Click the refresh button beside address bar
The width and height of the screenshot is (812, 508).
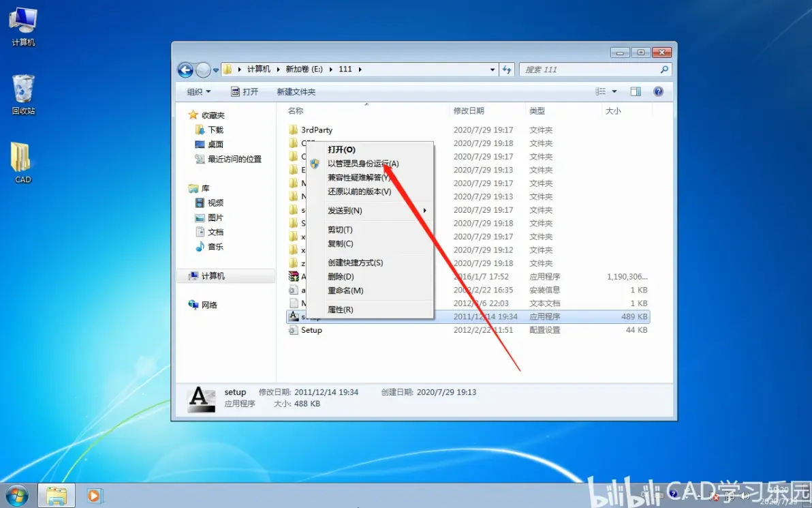pos(506,70)
